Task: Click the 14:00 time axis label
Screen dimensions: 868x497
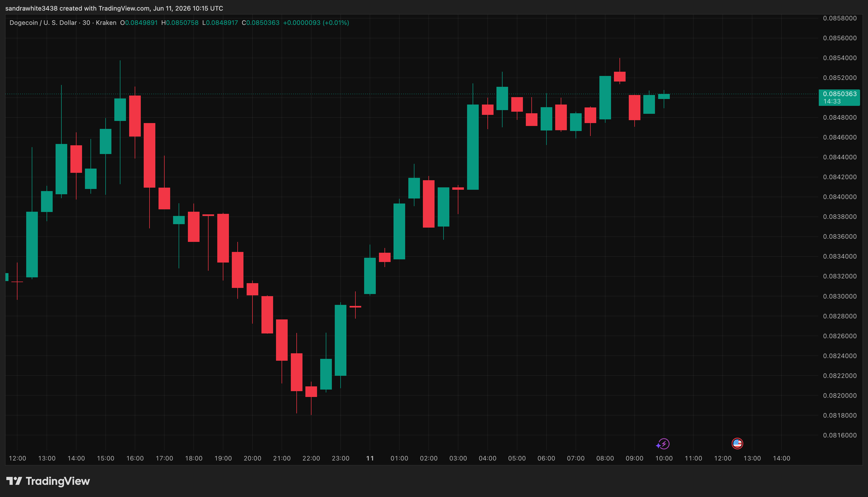Action: (x=781, y=458)
